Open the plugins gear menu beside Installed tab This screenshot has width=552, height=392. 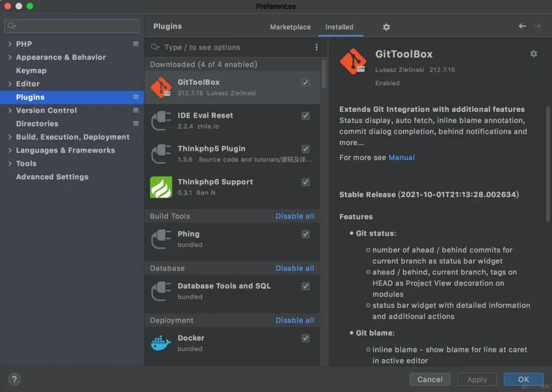pyautogui.click(x=386, y=27)
